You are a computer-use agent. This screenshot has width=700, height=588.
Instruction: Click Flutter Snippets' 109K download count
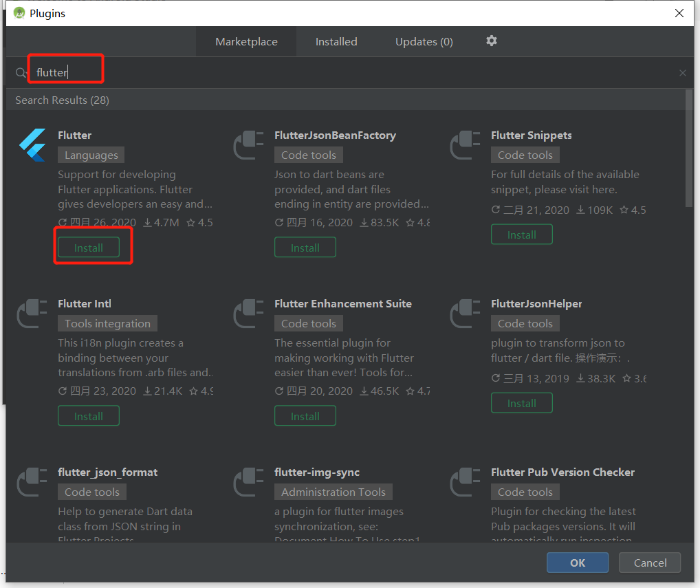pos(595,210)
